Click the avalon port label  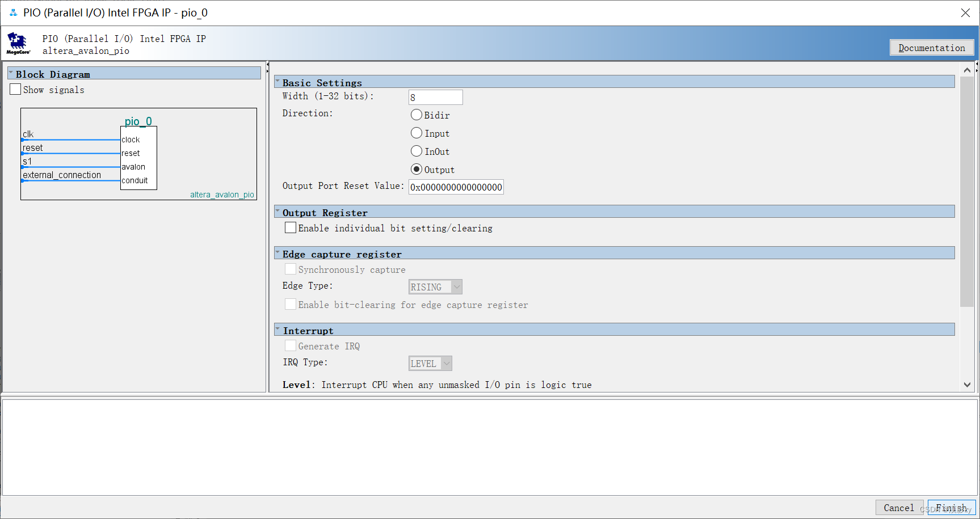tap(133, 167)
